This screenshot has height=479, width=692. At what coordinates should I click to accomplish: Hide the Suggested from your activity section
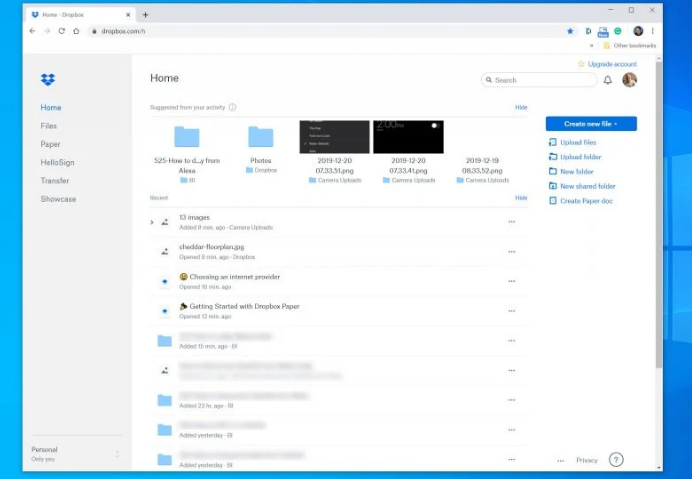point(521,107)
